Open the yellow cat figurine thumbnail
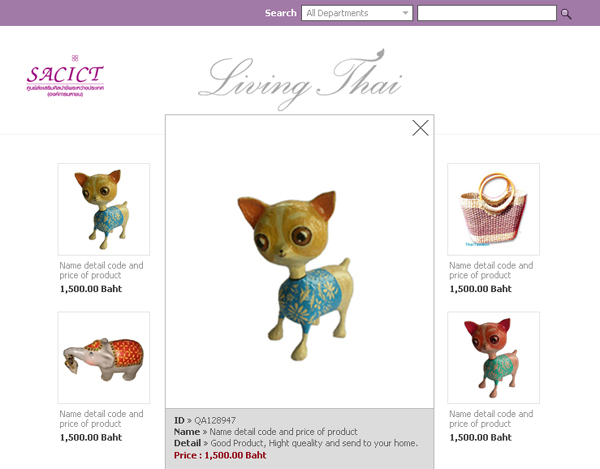600x469 pixels. [x=104, y=209]
